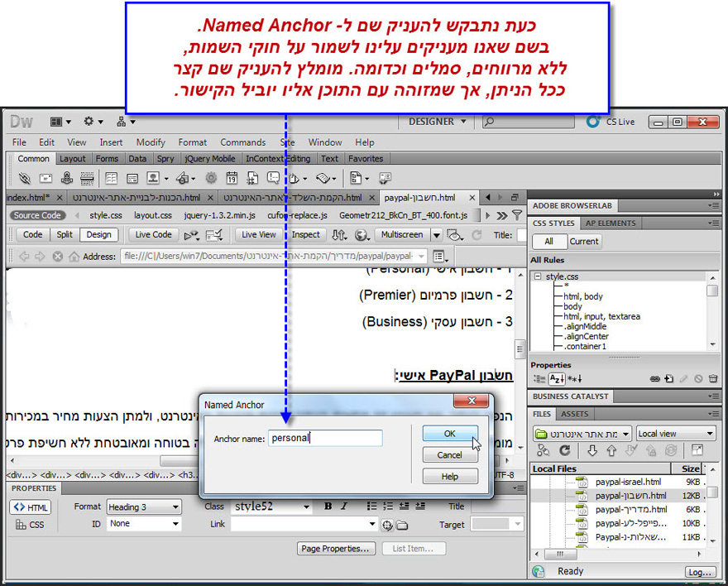The height and width of the screenshot is (586, 728).
Task: Click the Hyperlink icon in Insert bar
Action: pyautogui.click(x=24, y=178)
